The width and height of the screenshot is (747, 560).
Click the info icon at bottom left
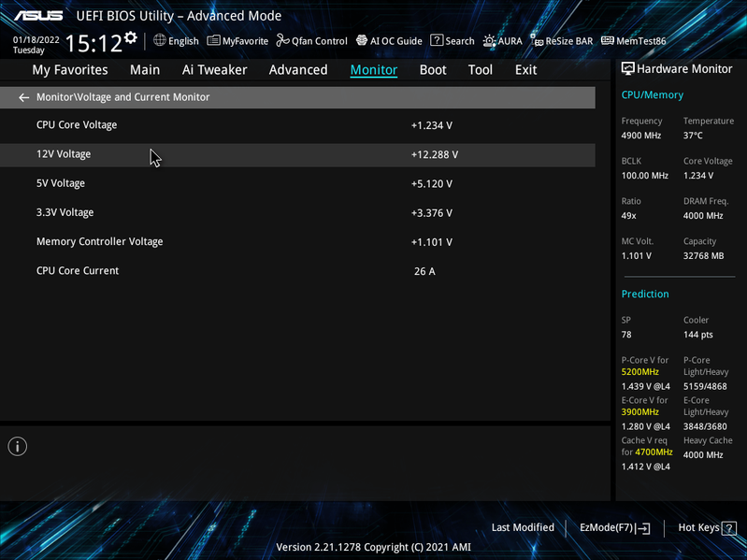click(x=18, y=446)
